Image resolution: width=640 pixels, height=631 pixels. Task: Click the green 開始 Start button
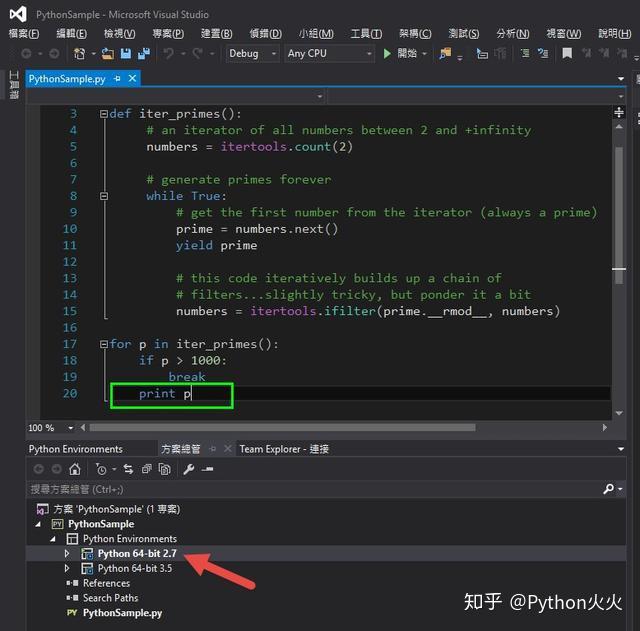coord(401,53)
